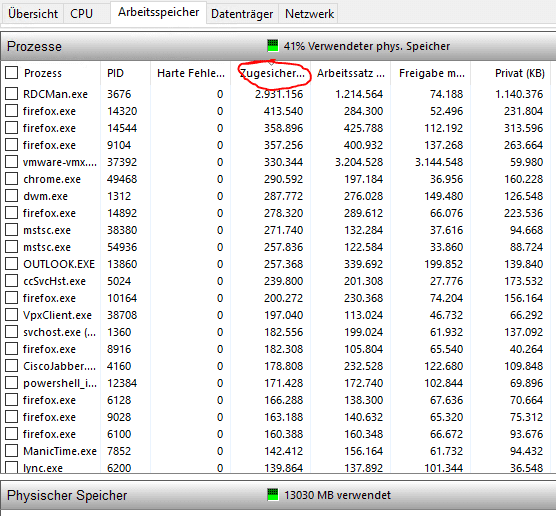Image resolution: width=556 pixels, height=516 pixels.
Task: Check the box for firefox.exe PID 14320
Action: [12, 111]
